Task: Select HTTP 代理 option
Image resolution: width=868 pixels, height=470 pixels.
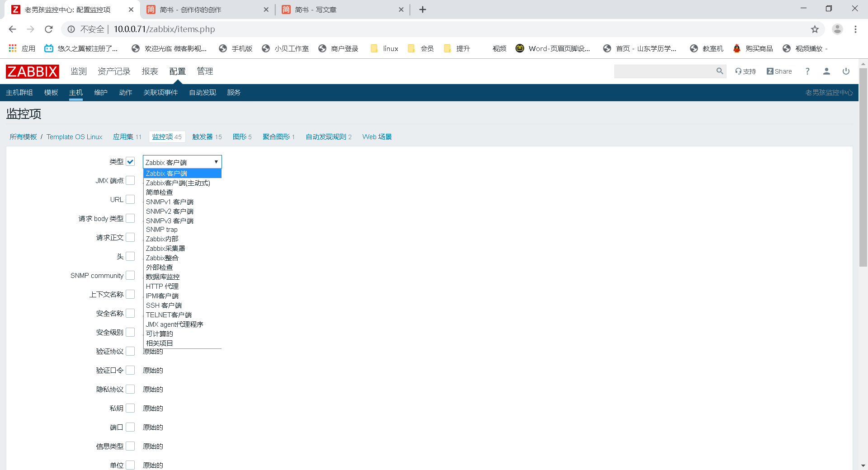Action: click(x=182, y=287)
